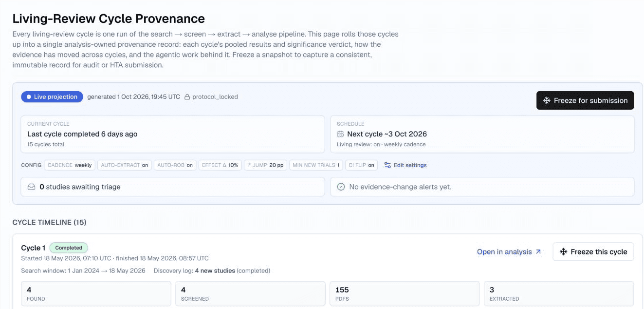
Task: Click the lock icon next to protocol_locked
Action: pos(187,97)
